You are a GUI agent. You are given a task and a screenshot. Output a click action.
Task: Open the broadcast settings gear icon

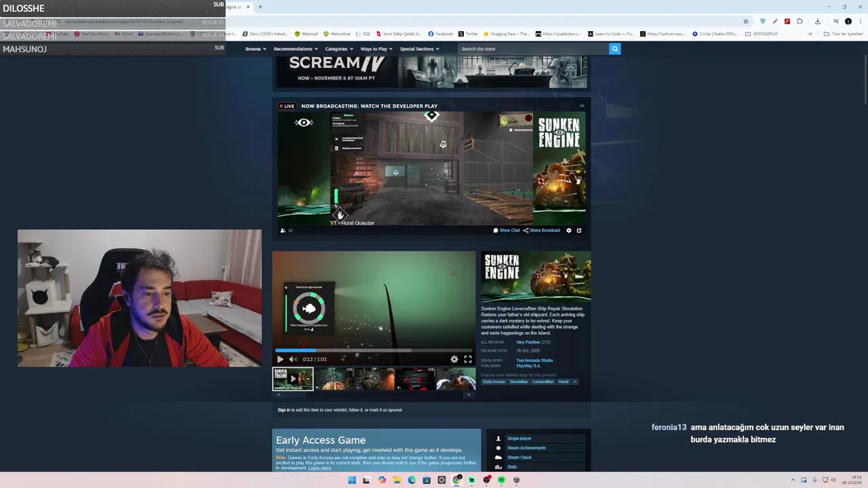569,230
